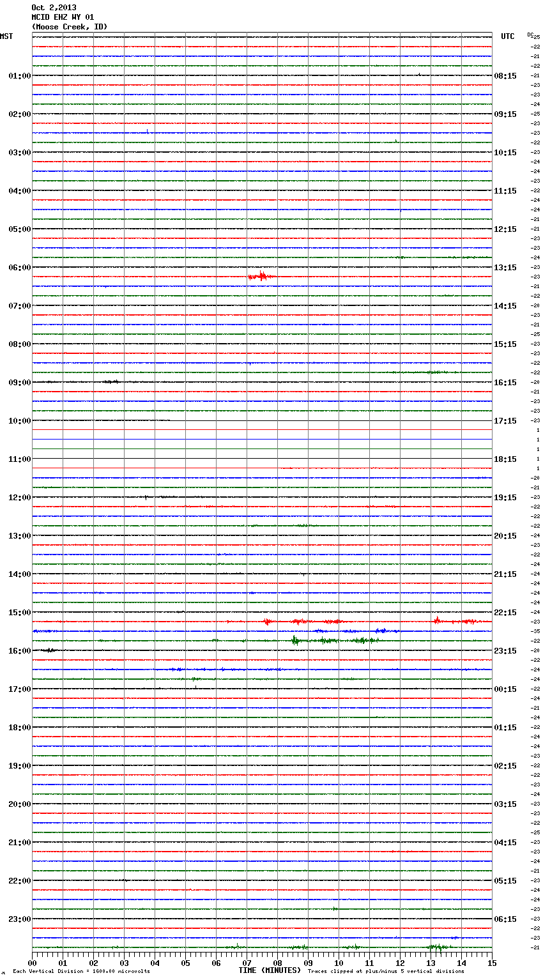This screenshot has width=543, height=980.
Task: Click the '16:00' MST time label
Action: (x=20, y=651)
